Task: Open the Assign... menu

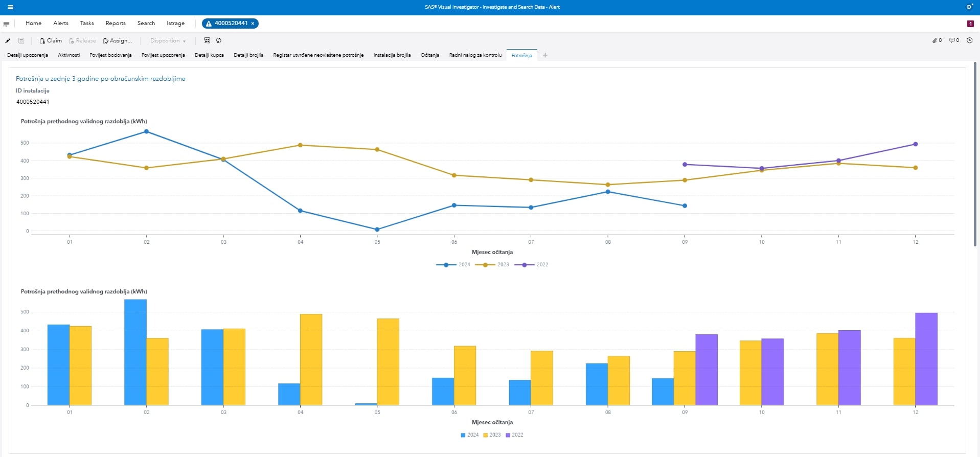Action: (117, 41)
